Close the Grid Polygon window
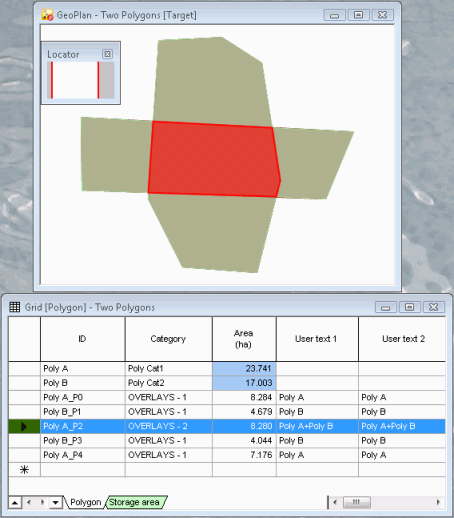454x518 pixels. 434,307
